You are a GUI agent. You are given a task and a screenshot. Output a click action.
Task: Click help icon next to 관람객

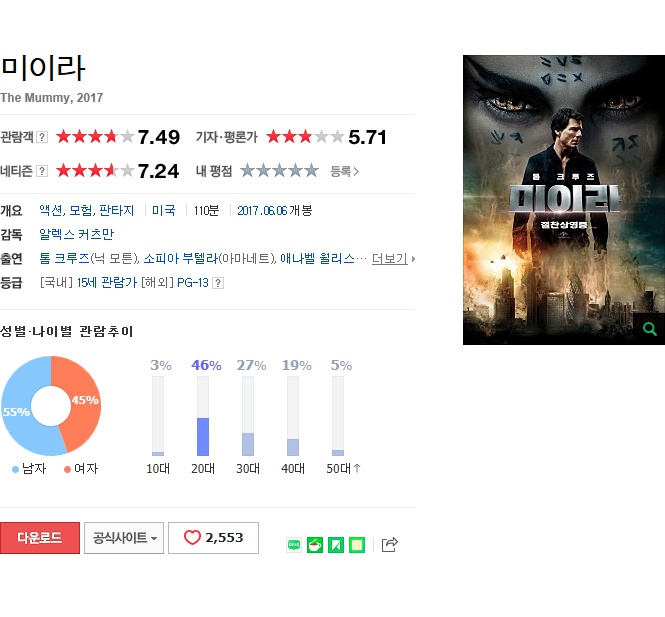42,137
